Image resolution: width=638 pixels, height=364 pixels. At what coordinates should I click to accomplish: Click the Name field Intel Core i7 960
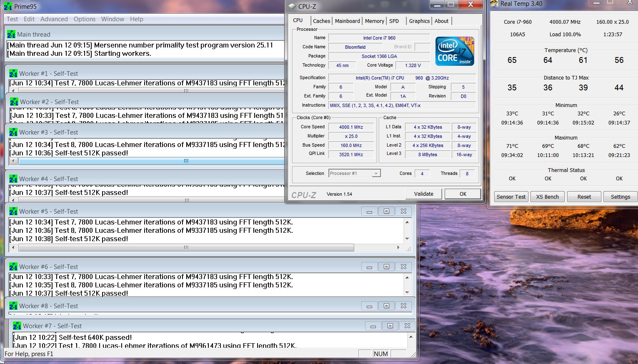379,38
